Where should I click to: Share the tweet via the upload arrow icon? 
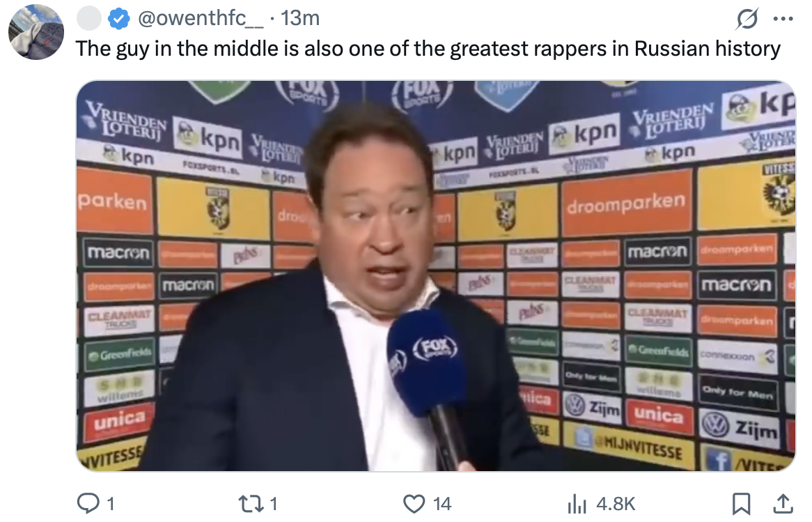[783, 503]
